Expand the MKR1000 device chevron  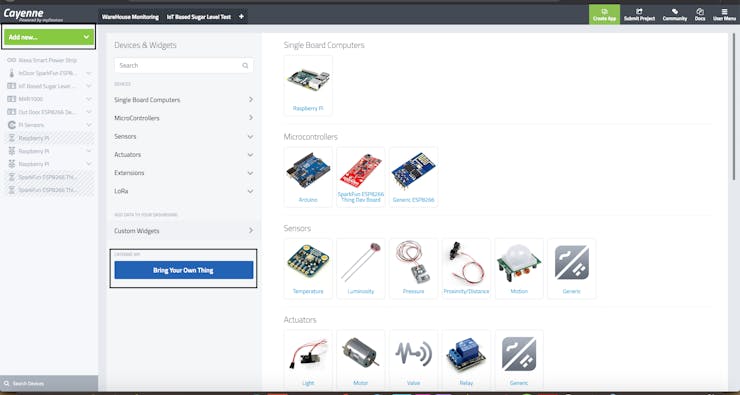point(88,99)
